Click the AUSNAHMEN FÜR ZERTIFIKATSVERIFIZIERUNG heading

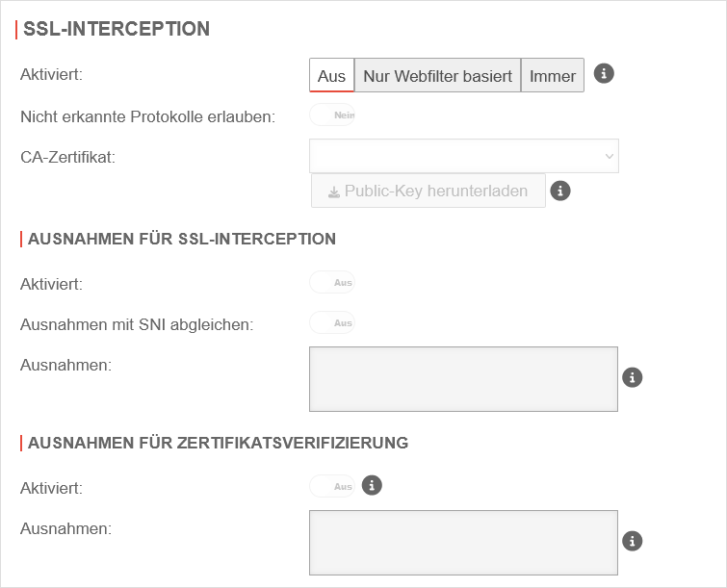(x=218, y=443)
